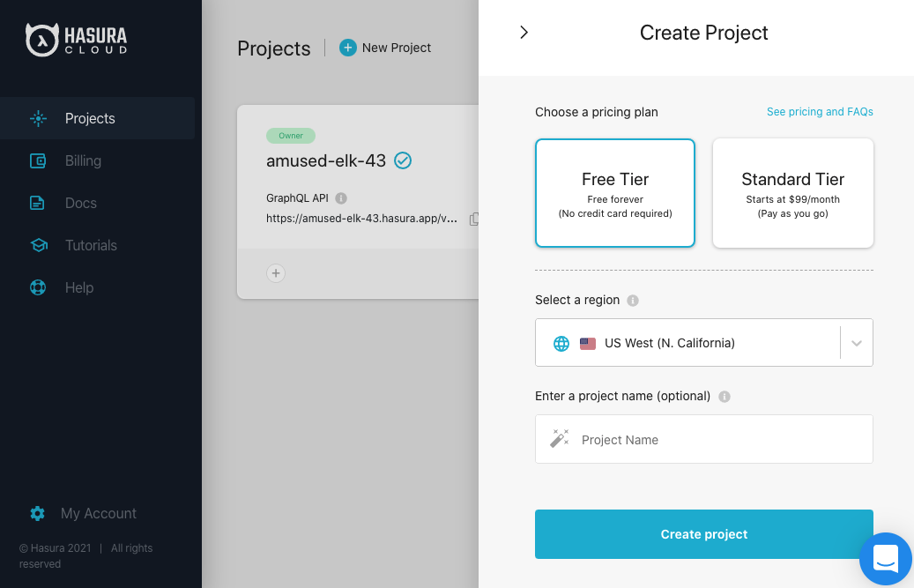
Task: Click the Hasura Cloud logo
Action: point(75,39)
